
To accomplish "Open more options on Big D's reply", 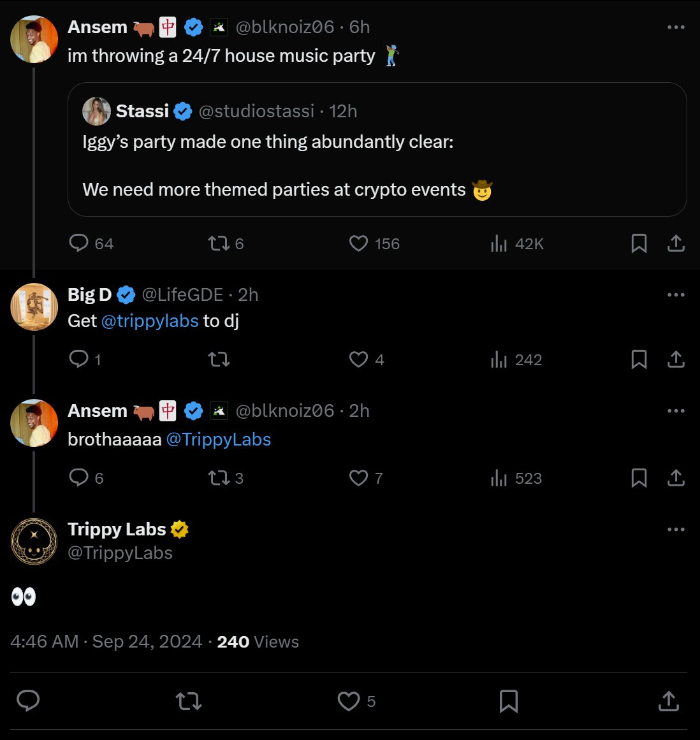I will (x=676, y=295).
